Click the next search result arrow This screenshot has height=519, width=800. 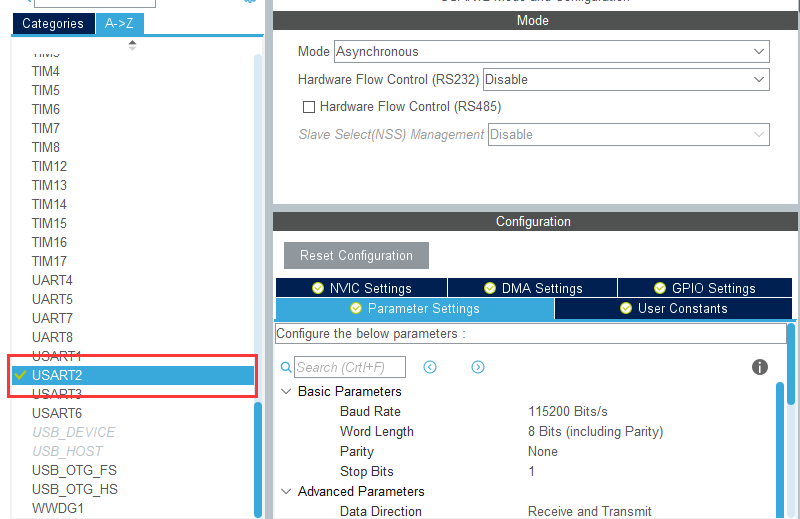[478, 367]
